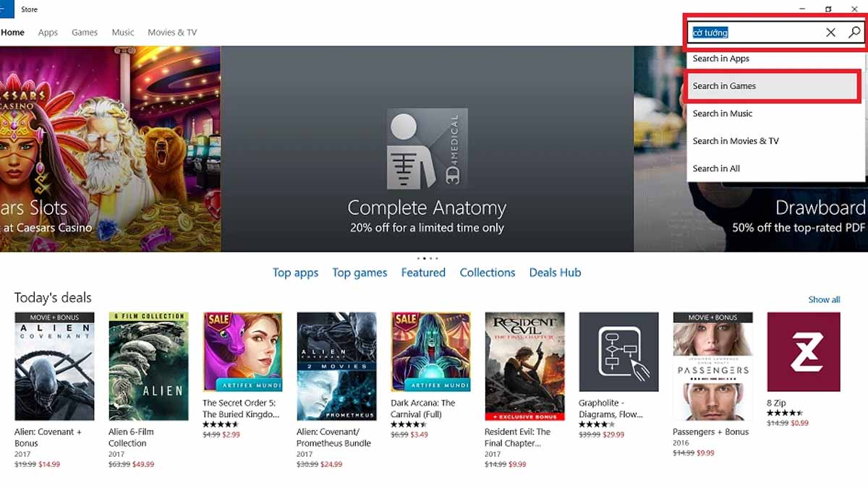Screen dimensions: 868x488
Task: Open the Alien: Covenant + Bonus thumbnail
Action: 54,367
